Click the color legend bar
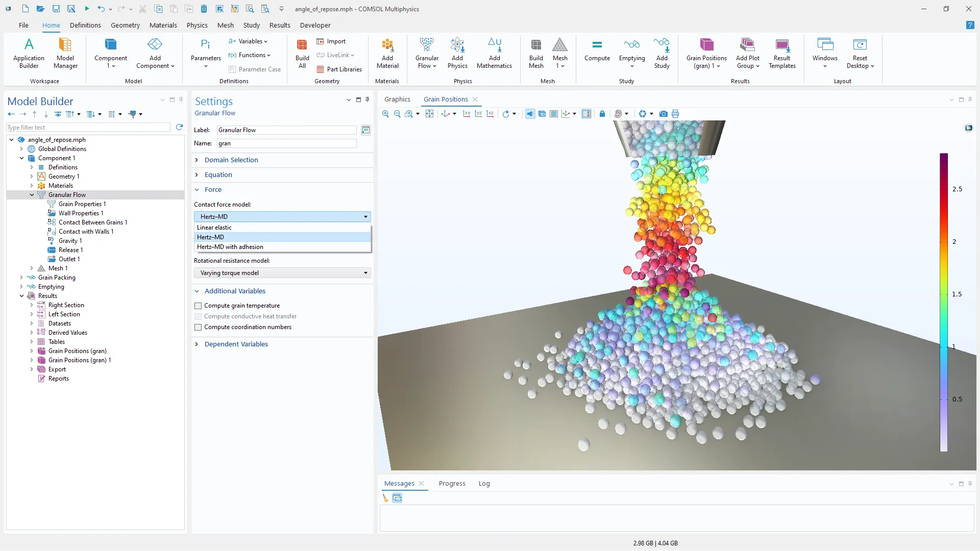Image resolution: width=980 pixels, height=551 pixels. click(x=943, y=302)
